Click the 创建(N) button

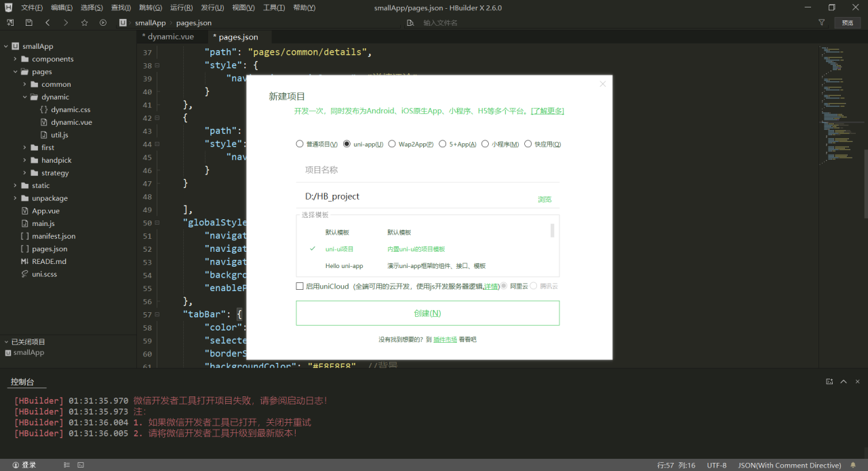pos(427,314)
